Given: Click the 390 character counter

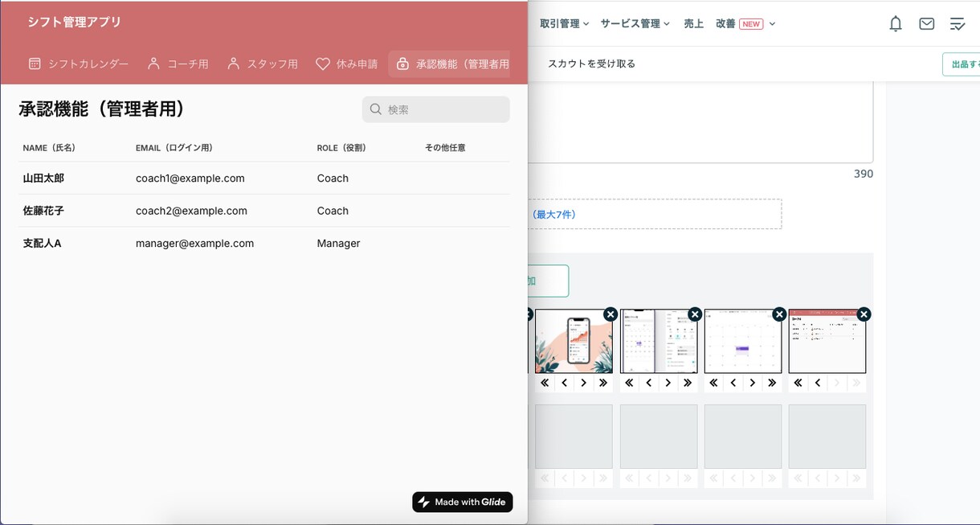Looking at the screenshot, I should pos(863,174).
